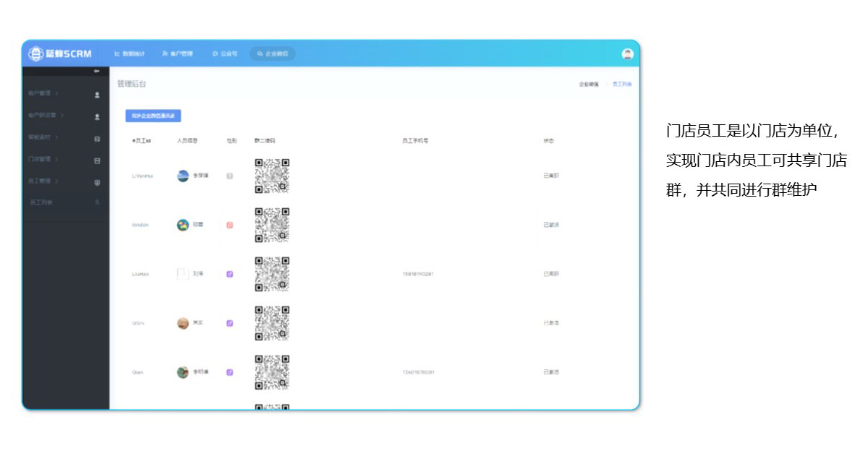Click the 门店管理 sidebar store icon

tap(98, 160)
